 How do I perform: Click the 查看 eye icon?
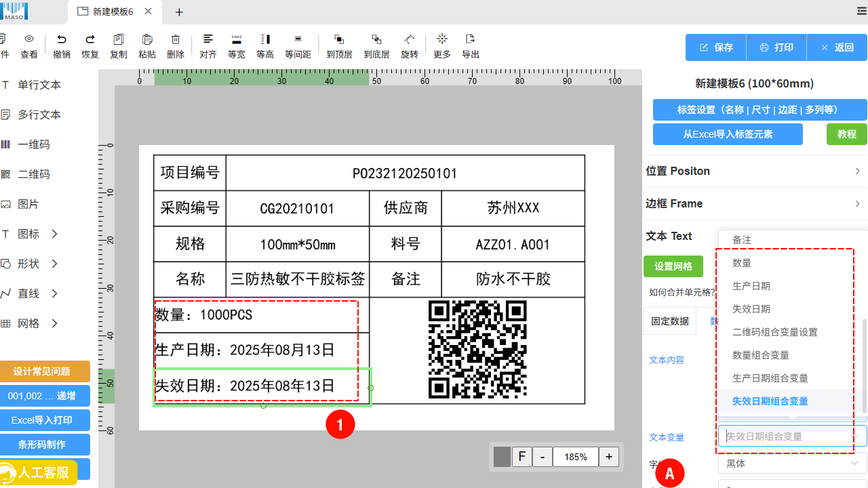click(28, 39)
